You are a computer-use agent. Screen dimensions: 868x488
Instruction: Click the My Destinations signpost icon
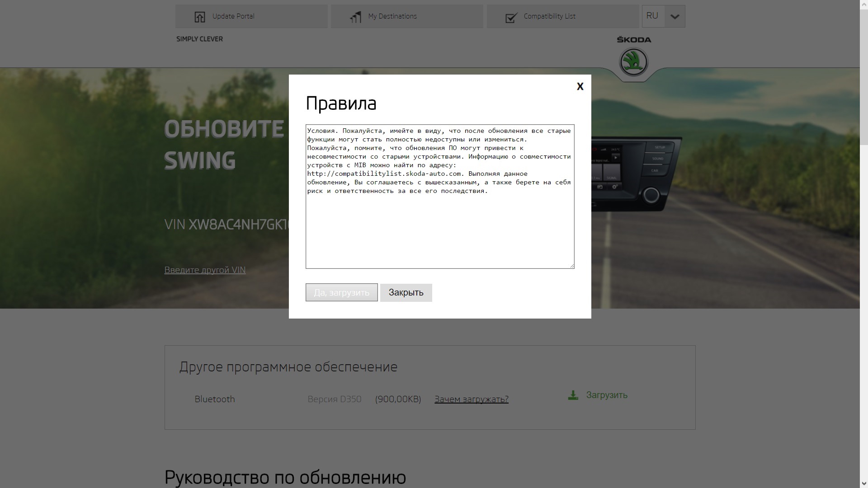click(356, 17)
